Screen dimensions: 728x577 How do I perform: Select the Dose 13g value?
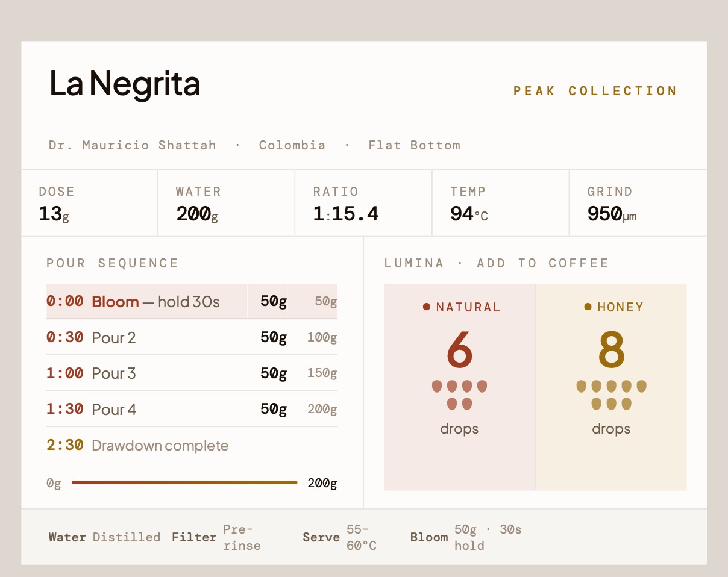click(54, 214)
